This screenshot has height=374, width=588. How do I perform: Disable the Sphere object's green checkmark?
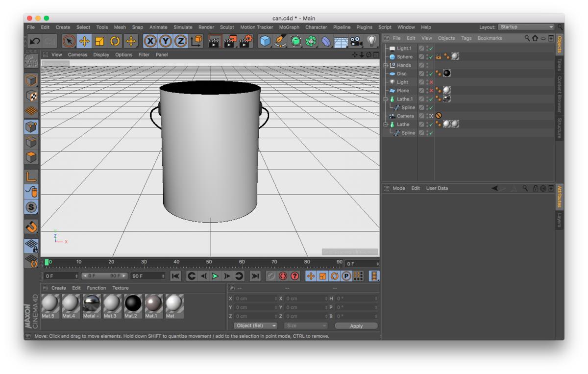click(431, 57)
